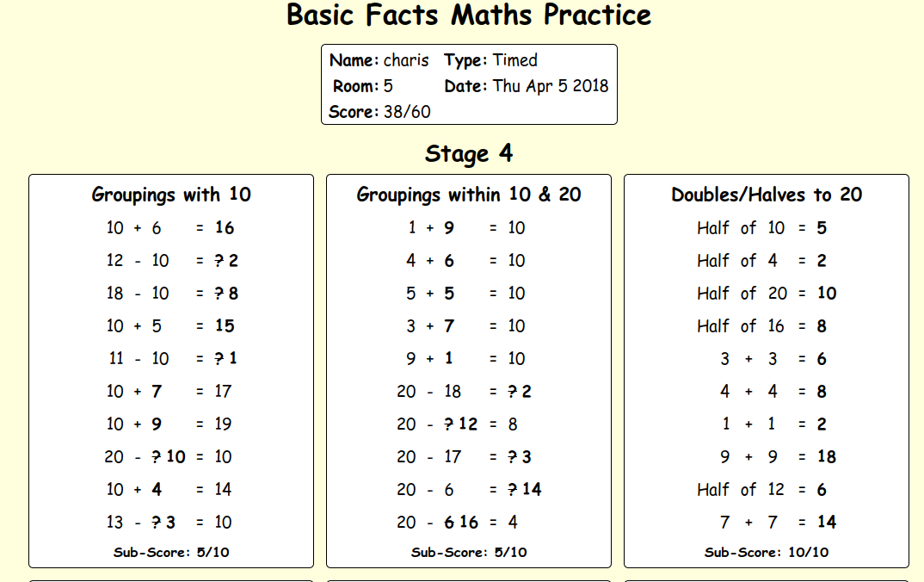Click the 'Doubles/Halves to 20' heading

click(767, 195)
